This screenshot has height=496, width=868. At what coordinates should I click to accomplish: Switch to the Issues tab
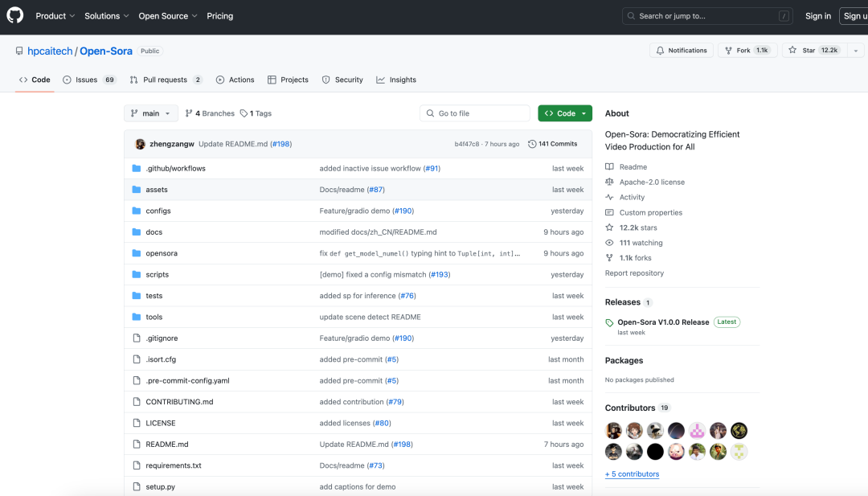click(88, 80)
